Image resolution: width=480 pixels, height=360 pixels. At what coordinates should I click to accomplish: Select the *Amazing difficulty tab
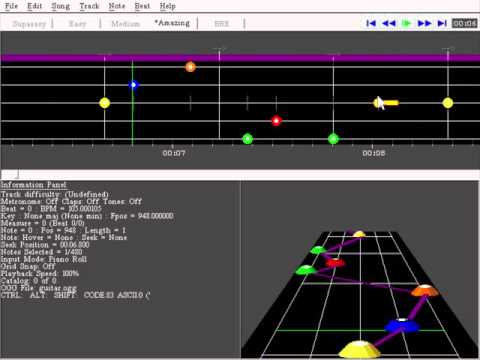pos(172,23)
